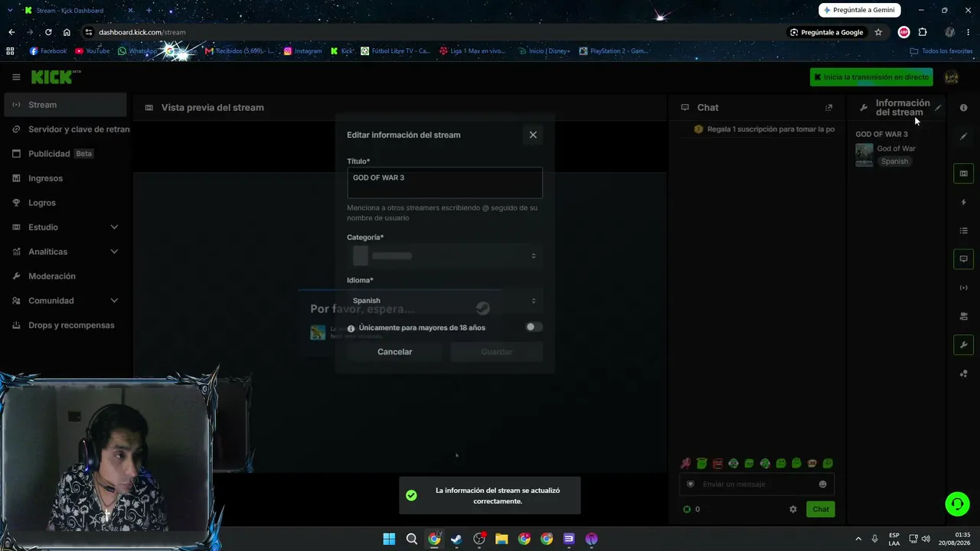
Task: Bookmark this page with star icon
Action: [x=878, y=32]
